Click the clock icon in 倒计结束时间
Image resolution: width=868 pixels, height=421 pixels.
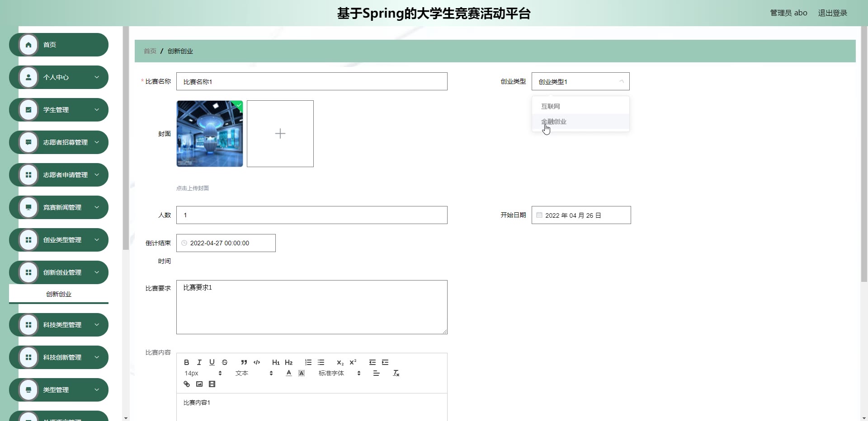coord(184,243)
